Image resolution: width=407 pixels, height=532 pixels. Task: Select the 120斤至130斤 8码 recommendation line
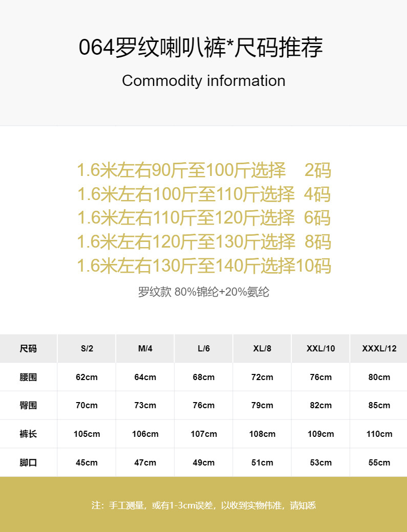(x=204, y=241)
